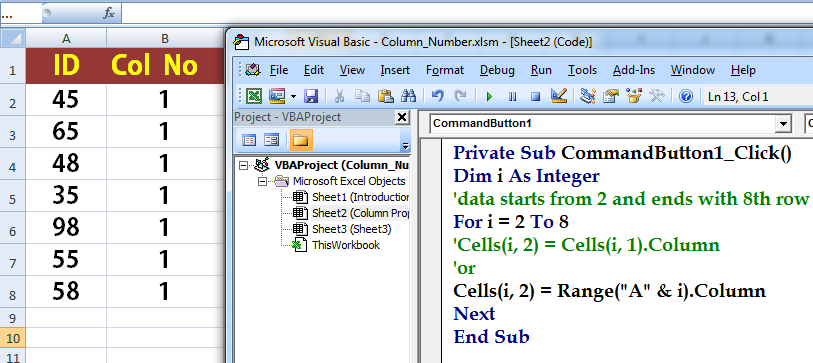This screenshot has width=813, height=363.
Task: Open the View menu
Action: (352, 70)
